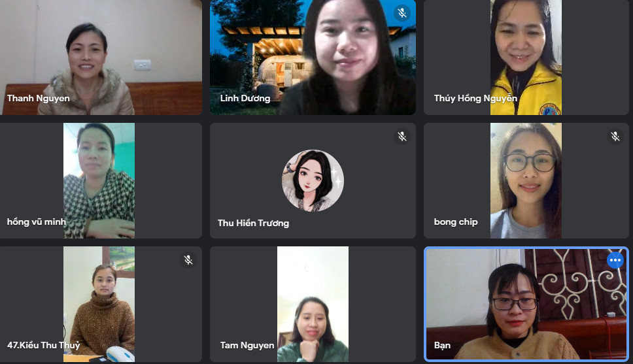Image resolution: width=633 pixels, height=364 pixels.
Task: Select hồng vũ minh's video feed
Action: [99, 180]
